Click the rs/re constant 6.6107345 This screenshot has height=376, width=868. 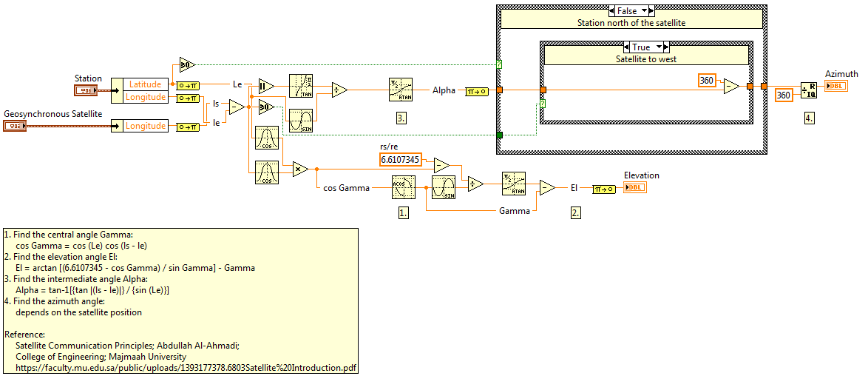coord(400,160)
